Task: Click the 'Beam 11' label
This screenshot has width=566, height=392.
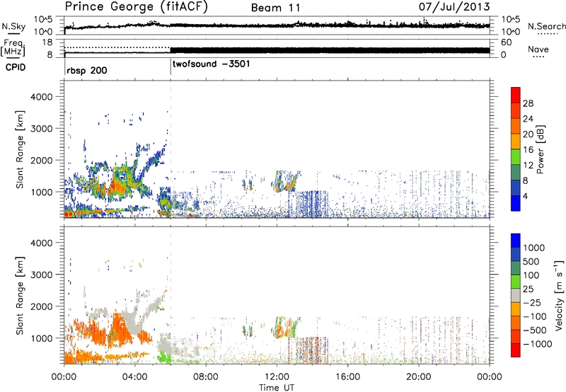Action: [x=276, y=8]
